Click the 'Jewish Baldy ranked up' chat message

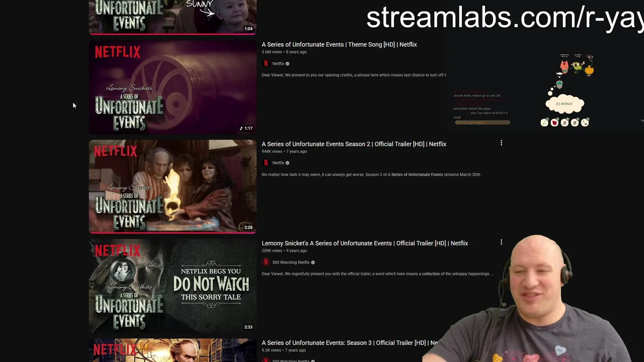pos(477,96)
